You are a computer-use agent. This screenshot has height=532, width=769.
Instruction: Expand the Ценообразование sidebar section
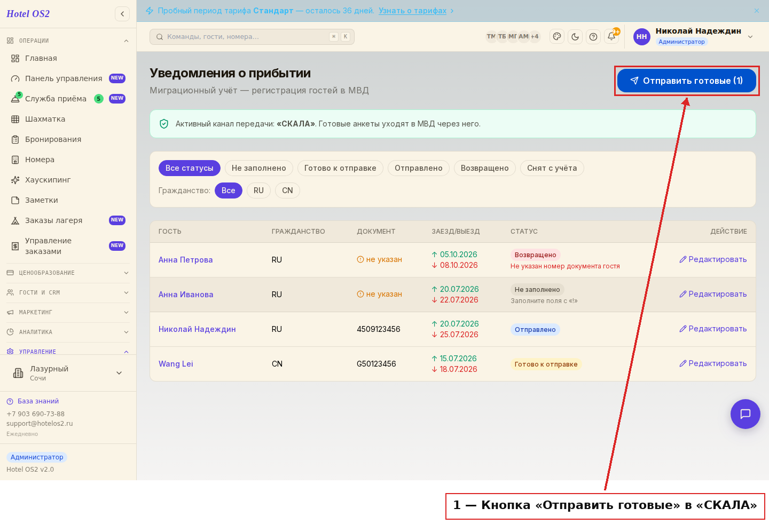(x=68, y=273)
